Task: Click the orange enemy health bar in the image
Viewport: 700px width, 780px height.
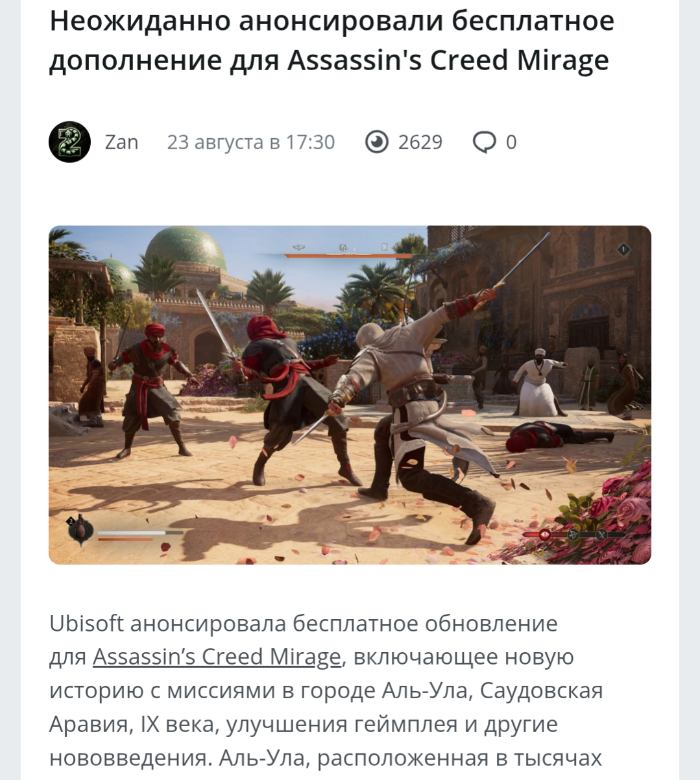Action: [x=350, y=256]
